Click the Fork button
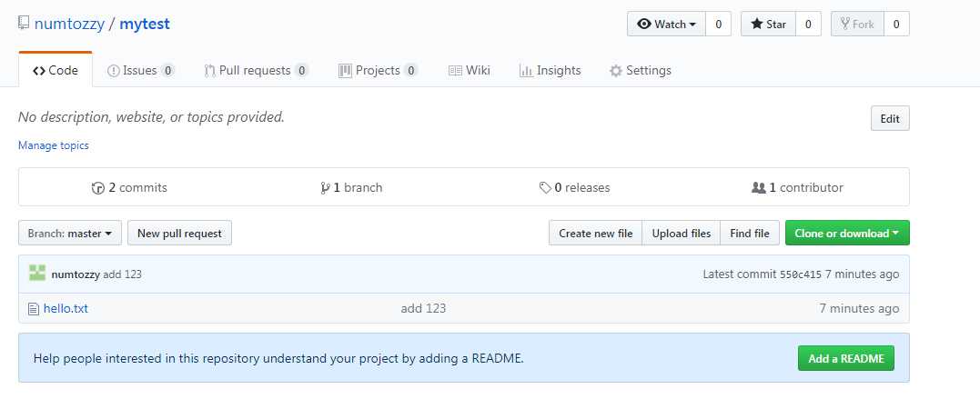 (x=857, y=25)
